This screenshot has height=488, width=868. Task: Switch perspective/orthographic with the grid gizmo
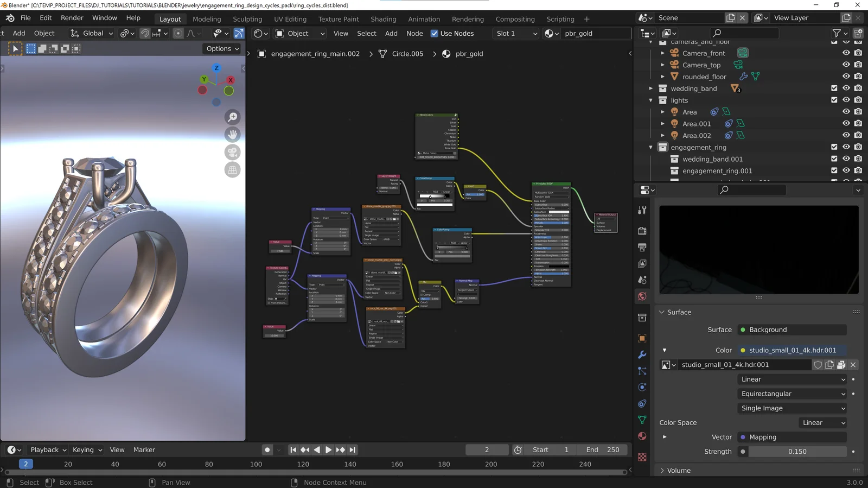click(233, 170)
